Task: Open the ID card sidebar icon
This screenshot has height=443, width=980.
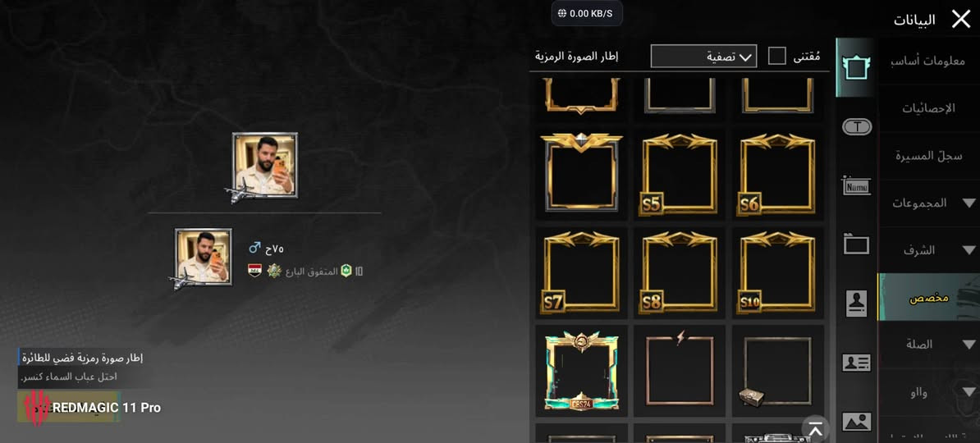Action: (x=856, y=363)
